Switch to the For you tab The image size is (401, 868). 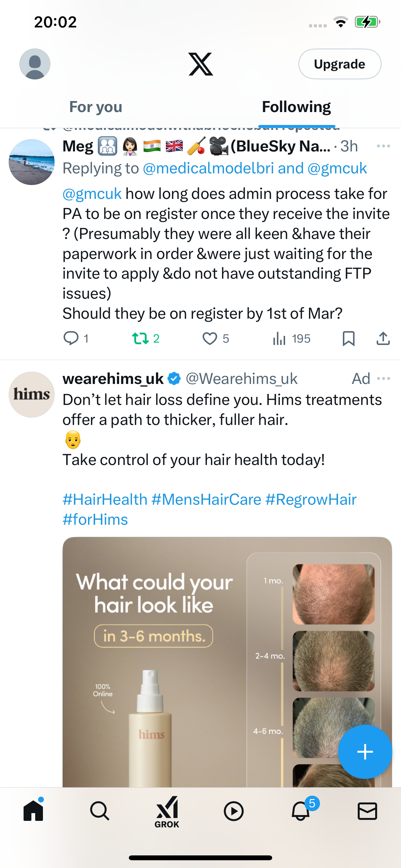pos(96,107)
